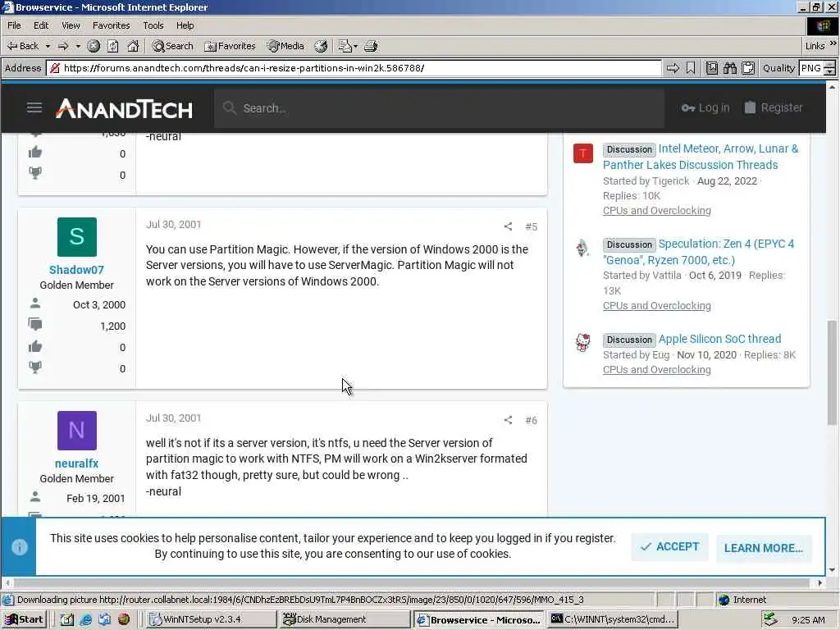Click the Show Desktop quick launch icon

point(67,620)
